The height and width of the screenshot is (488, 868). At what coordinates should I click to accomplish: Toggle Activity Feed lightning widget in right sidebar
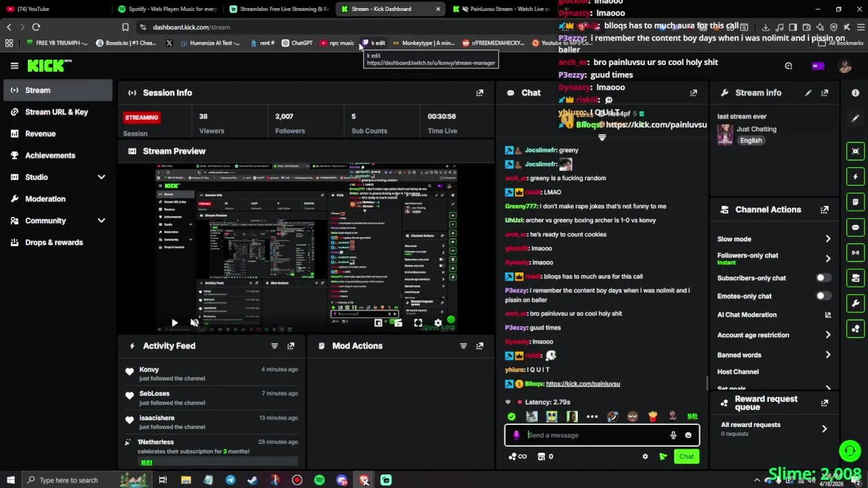(856, 177)
